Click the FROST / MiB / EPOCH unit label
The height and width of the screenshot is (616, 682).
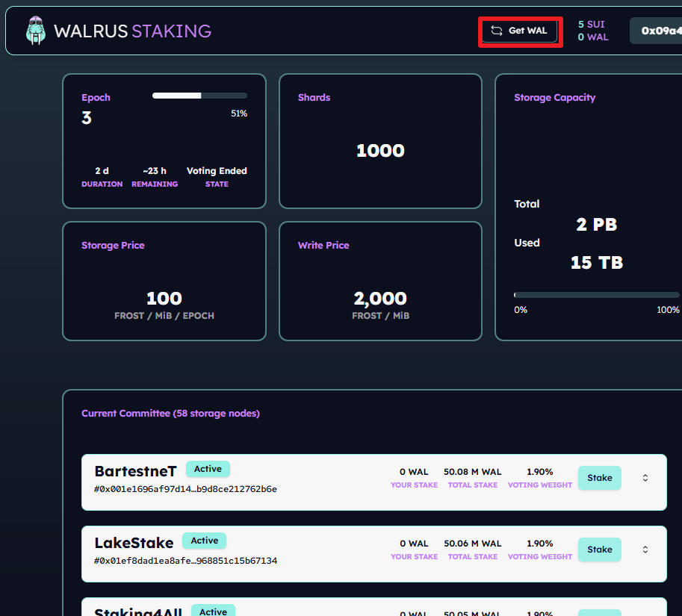[x=164, y=316]
